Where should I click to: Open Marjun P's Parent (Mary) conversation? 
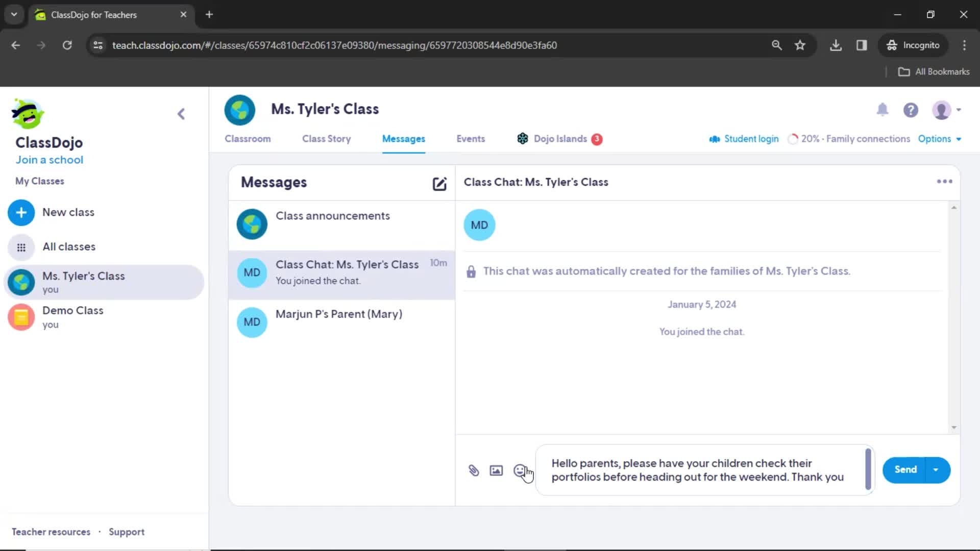(341, 323)
